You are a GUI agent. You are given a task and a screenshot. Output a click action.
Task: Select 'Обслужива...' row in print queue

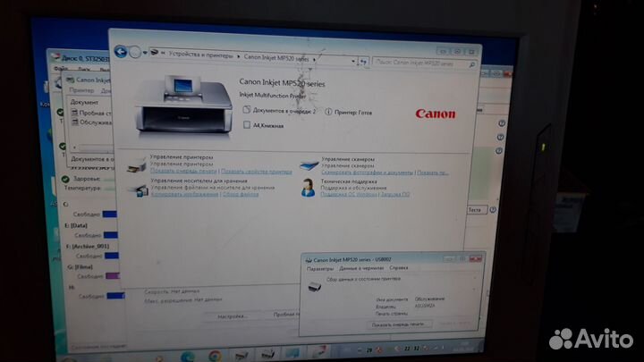[x=91, y=122]
